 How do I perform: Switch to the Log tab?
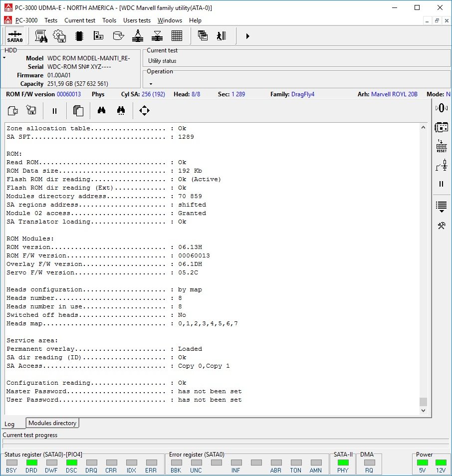[9, 424]
